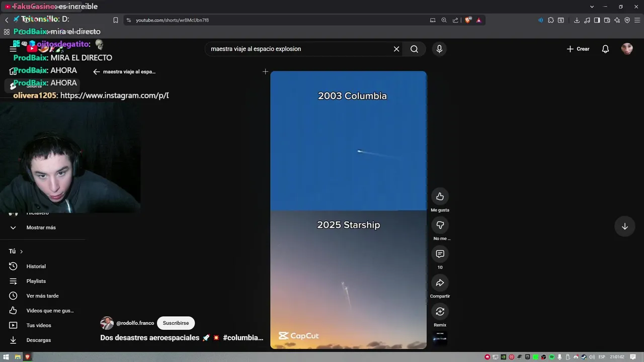Clear the YouTube search text

coord(396,49)
